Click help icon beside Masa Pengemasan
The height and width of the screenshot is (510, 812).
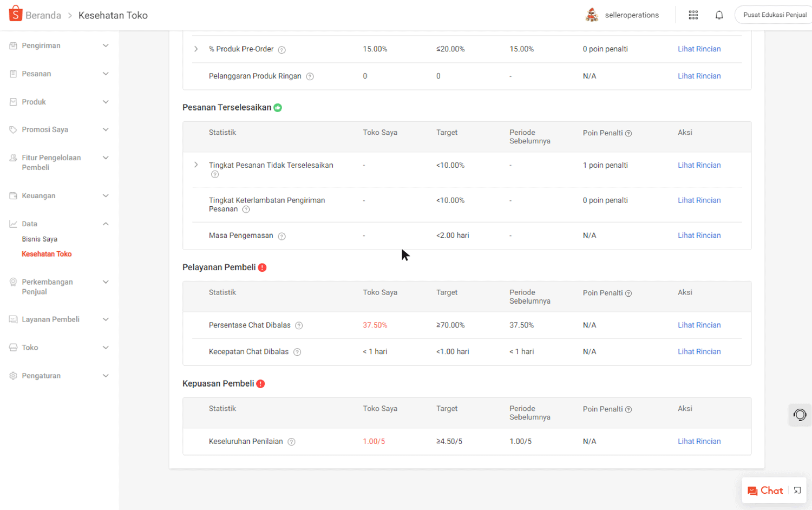[281, 236]
